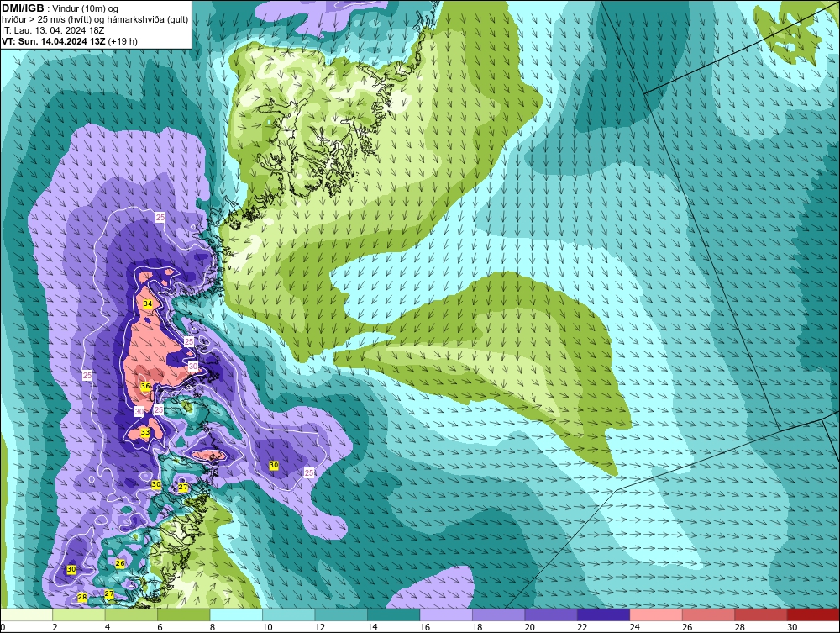Click the color scale number 24
The width and height of the screenshot is (840, 633).
point(635,627)
